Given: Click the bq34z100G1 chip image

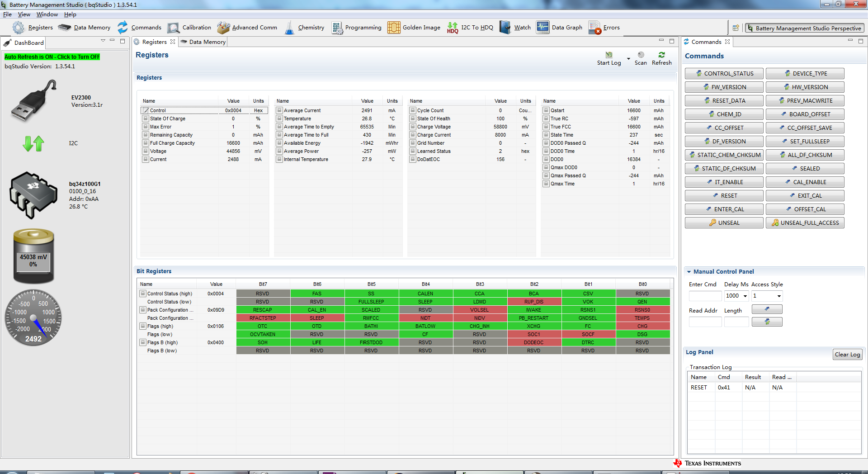Looking at the screenshot, I should click(x=33, y=195).
